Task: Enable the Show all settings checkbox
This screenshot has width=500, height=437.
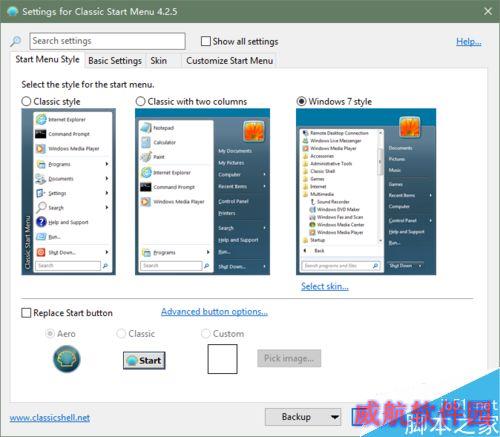Action: click(206, 41)
